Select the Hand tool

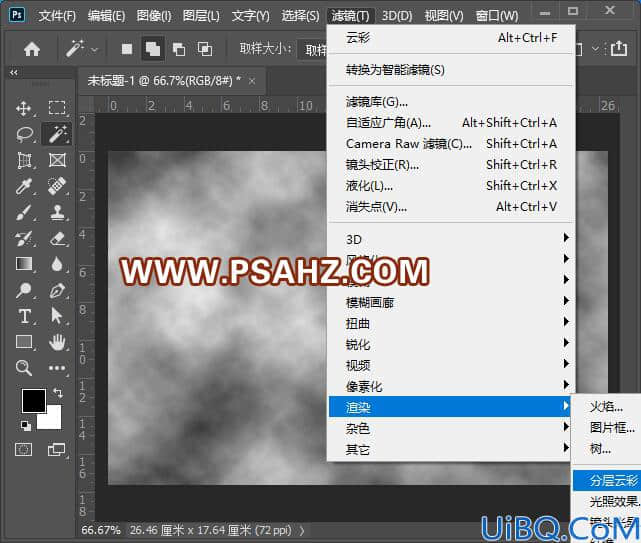pyautogui.click(x=57, y=342)
